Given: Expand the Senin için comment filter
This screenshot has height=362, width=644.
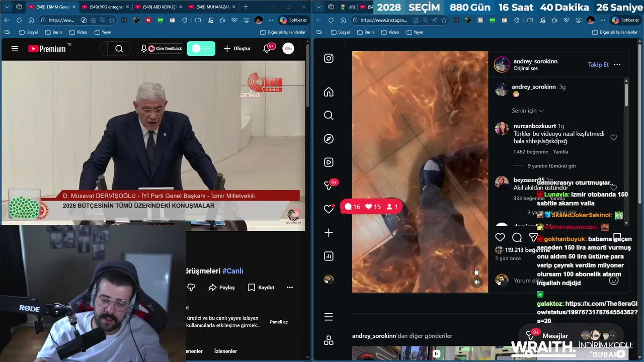Looking at the screenshot, I should 527,111.
